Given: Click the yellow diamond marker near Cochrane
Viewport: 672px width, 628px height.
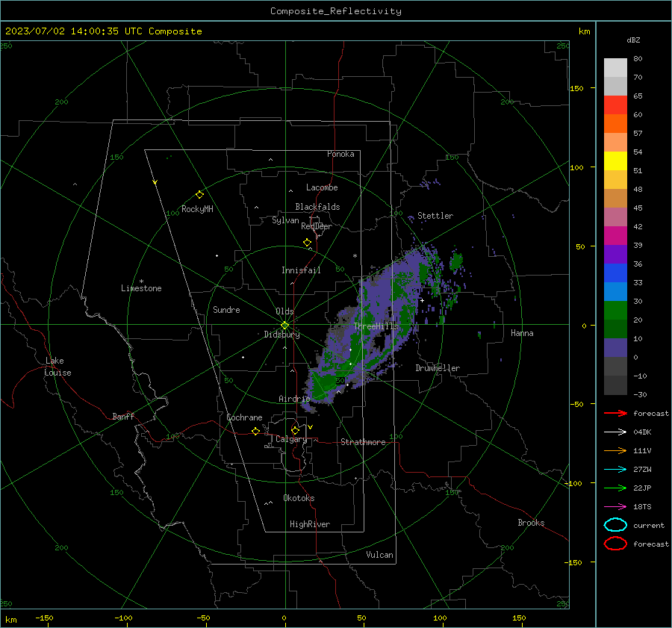Looking at the screenshot, I should (x=255, y=432).
